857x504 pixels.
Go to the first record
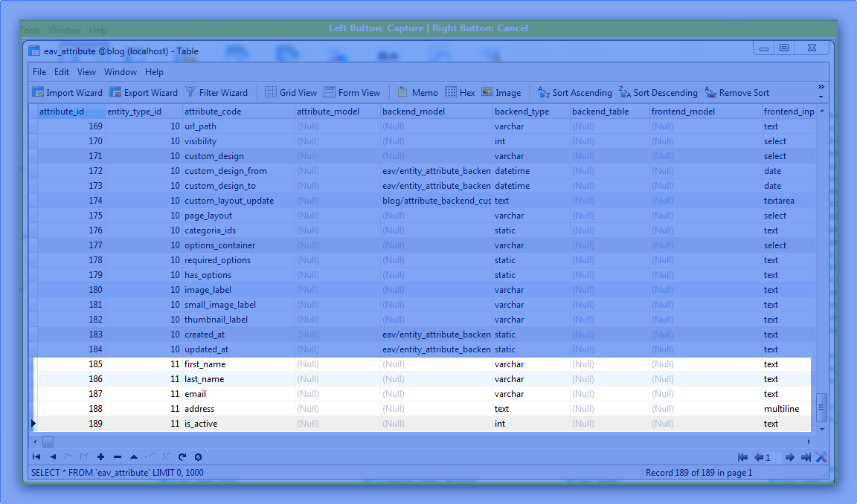[36, 457]
